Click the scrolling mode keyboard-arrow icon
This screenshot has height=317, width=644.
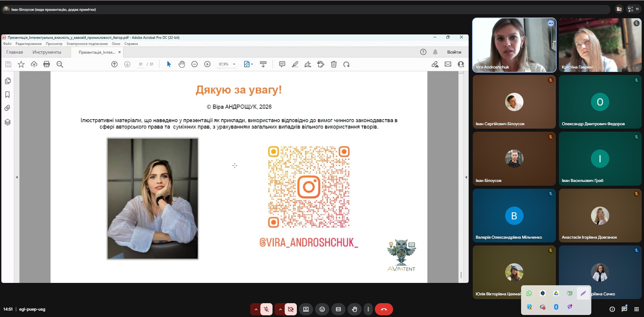click(x=263, y=64)
